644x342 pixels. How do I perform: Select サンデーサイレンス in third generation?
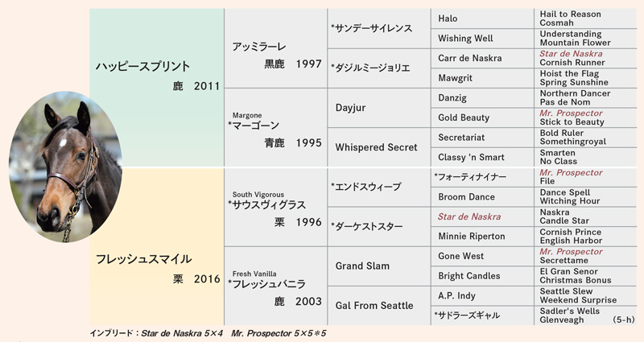click(x=378, y=28)
